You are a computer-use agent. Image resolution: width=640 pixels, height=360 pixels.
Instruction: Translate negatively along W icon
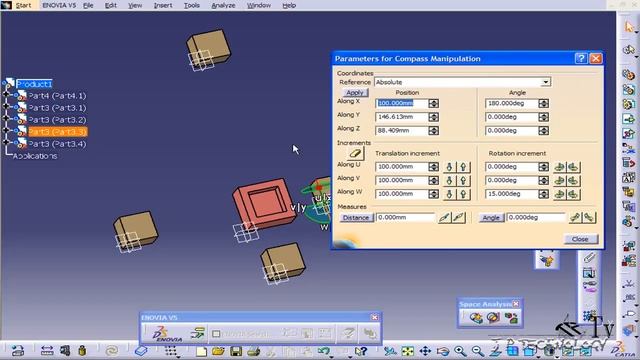coord(449,194)
